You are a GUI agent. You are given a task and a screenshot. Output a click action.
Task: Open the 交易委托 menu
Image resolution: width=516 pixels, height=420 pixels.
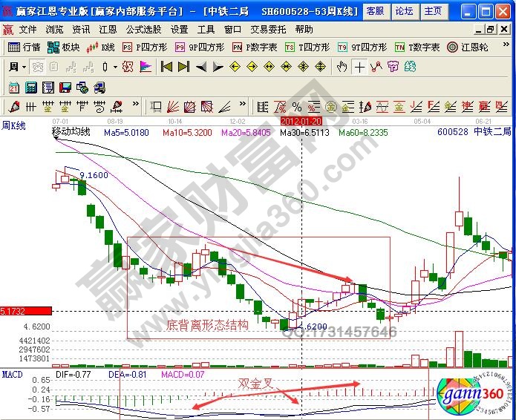(x=266, y=30)
